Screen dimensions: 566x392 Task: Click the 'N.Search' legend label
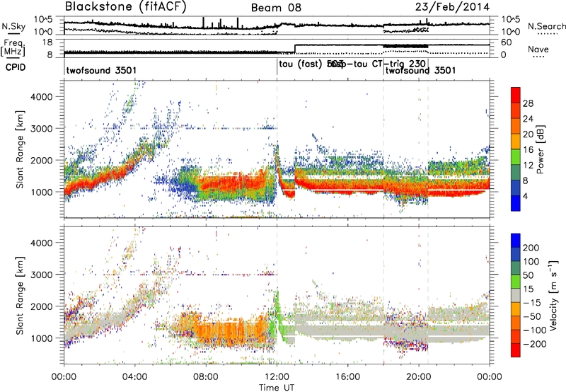[x=546, y=26]
